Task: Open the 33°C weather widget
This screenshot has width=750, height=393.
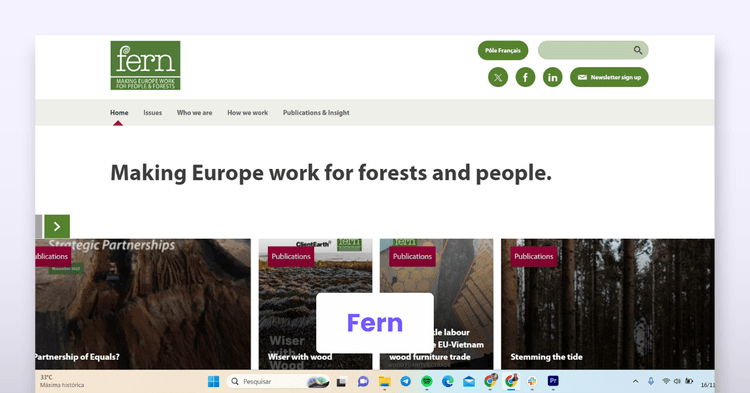Action: (x=62, y=381)
